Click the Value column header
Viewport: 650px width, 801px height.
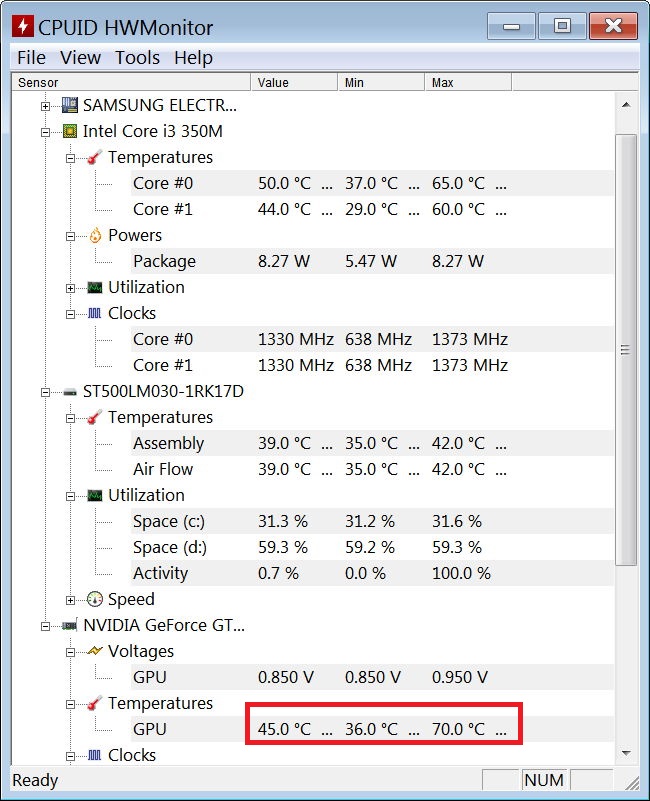(x=294, y=82)
